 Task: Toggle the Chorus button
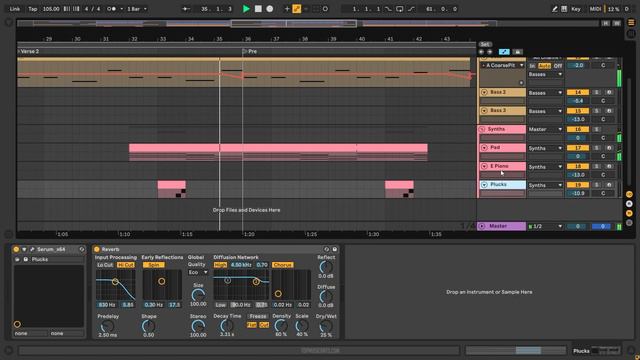(282, 265)
